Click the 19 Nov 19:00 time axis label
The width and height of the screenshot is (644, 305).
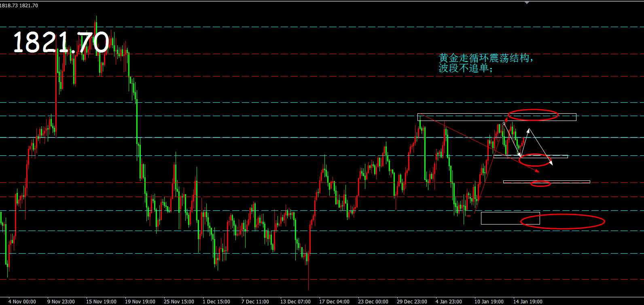(x=140, y=302)
